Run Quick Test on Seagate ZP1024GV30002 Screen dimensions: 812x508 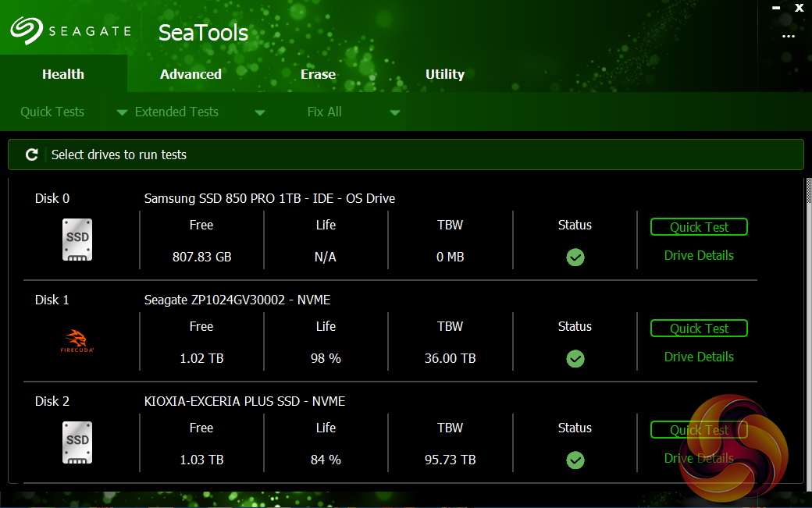click(699, 329)
